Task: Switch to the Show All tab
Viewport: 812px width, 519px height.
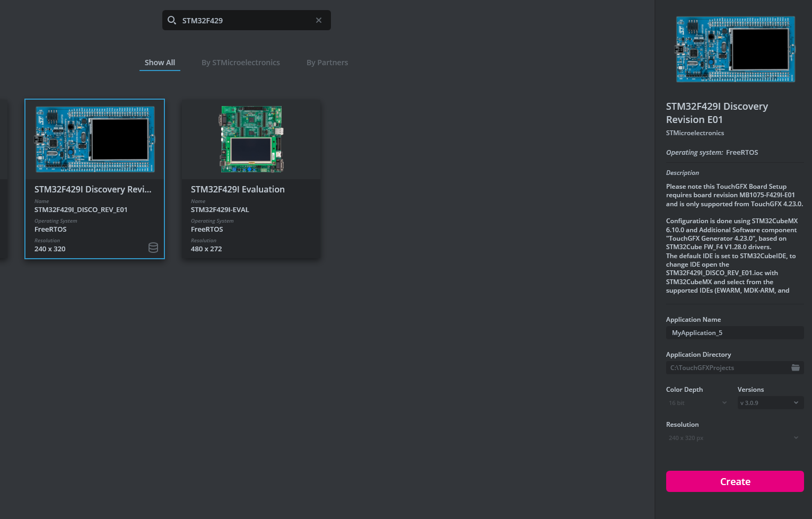Action: point(160,63)
